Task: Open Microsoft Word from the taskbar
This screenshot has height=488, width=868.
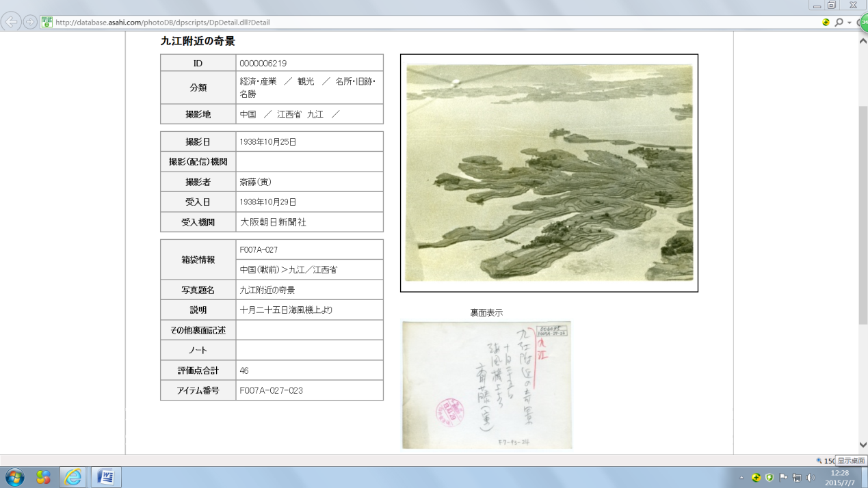Action: coord(105,477)
